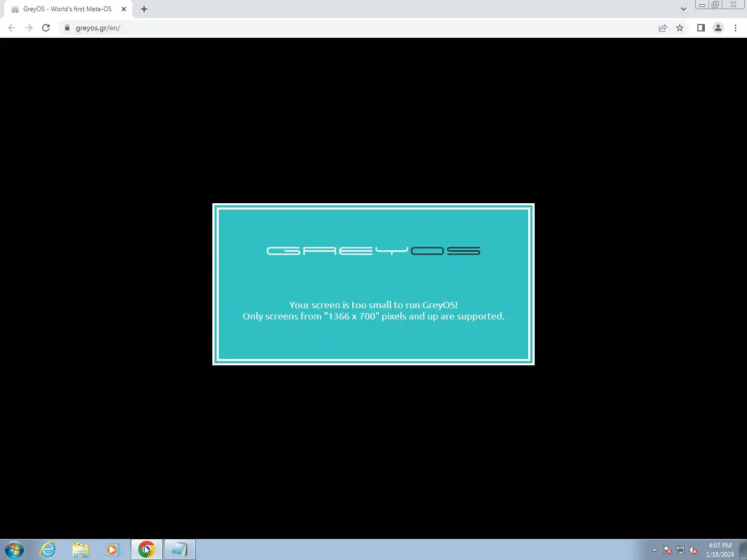Open Windows Explorer folder from taskbar
This screenshot has width=747, height=560.
click(x=81, y=549)
